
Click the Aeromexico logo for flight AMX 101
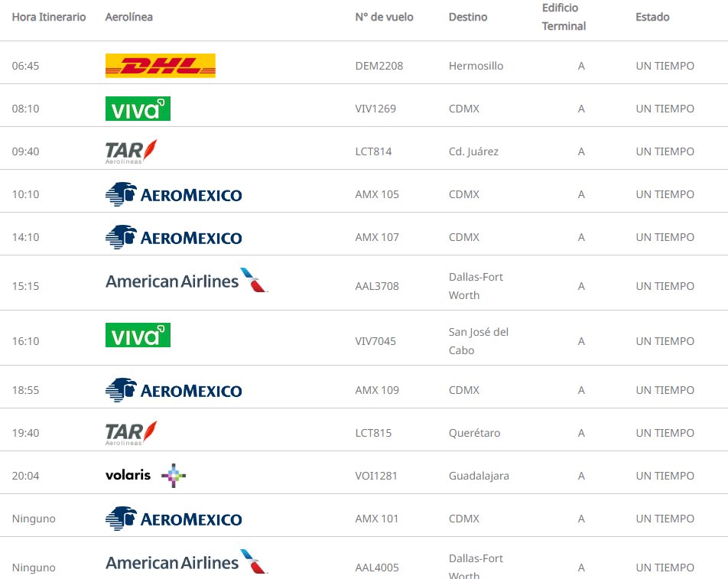click(x=174, y=519)
